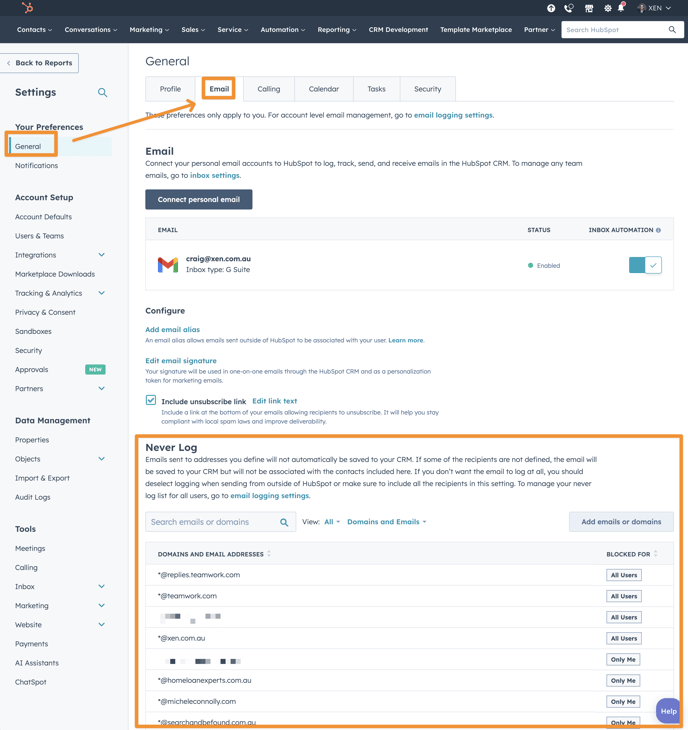The width and height of the screenshot is (688, 730).
Task: Open Privacy & Consent settings
Action: point(45,312)
